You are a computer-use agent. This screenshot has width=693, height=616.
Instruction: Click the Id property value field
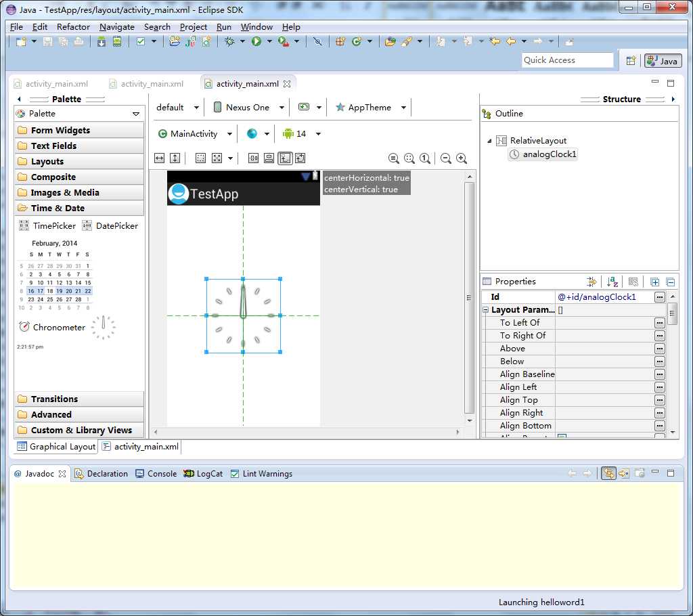pyautogui.click(x=604, y=297)
